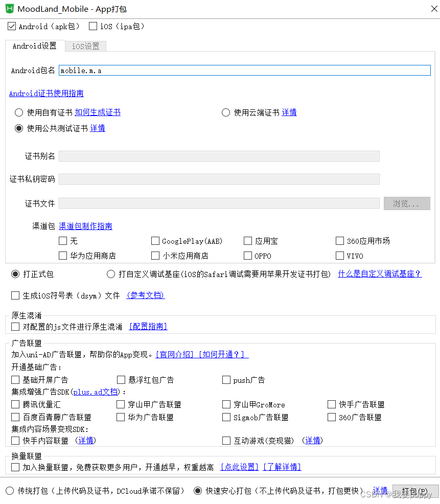Click the 浏览... browse button

click(x=407, y=203)
